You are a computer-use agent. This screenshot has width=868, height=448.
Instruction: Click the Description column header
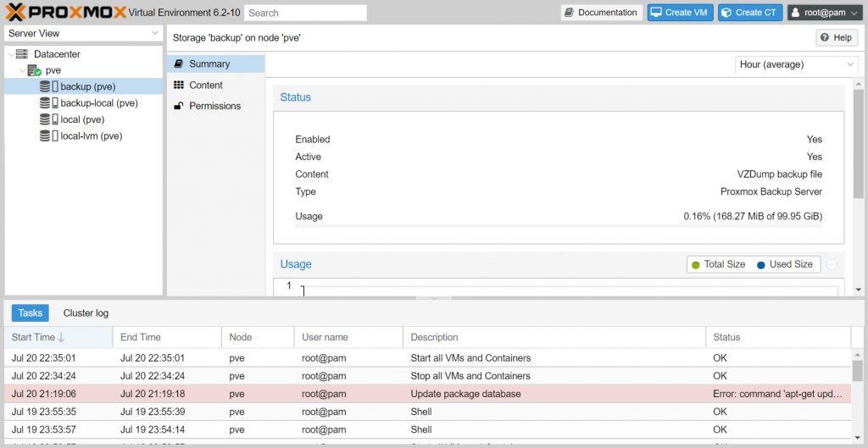click(x=554, y=337)
